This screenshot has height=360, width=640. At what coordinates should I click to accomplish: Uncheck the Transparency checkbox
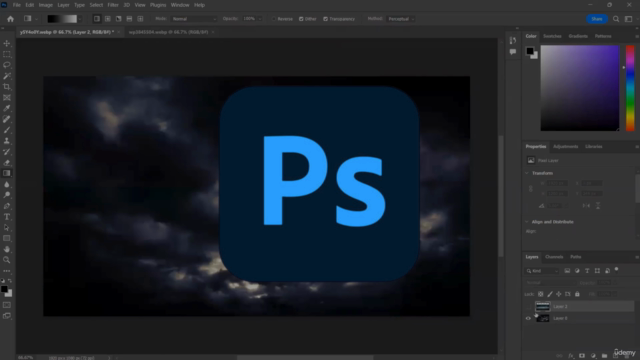pyautogui.click(x=325, y=19)
